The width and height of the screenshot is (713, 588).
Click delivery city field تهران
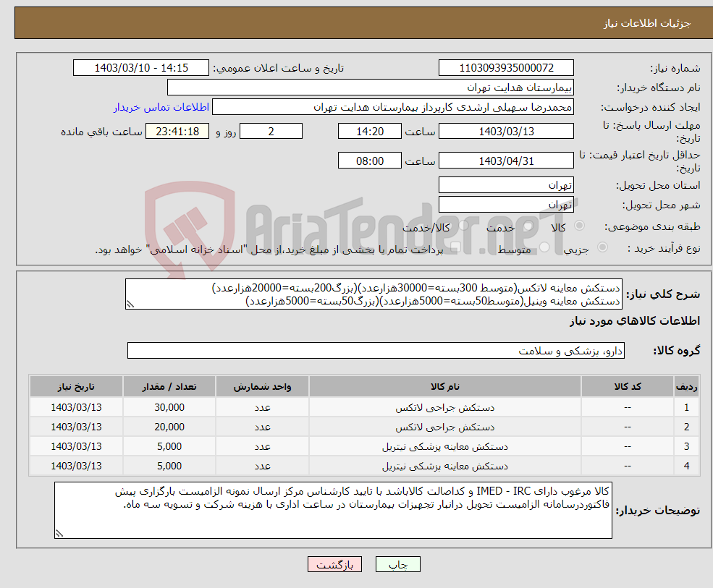tap(506, 205)
